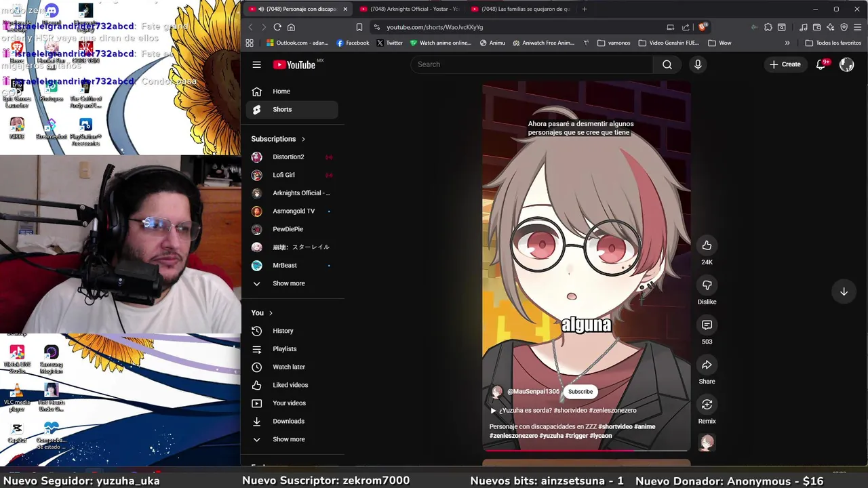Go to the browser home page
The width and height of the screenshot is (868, 488).
click(291, 27)
